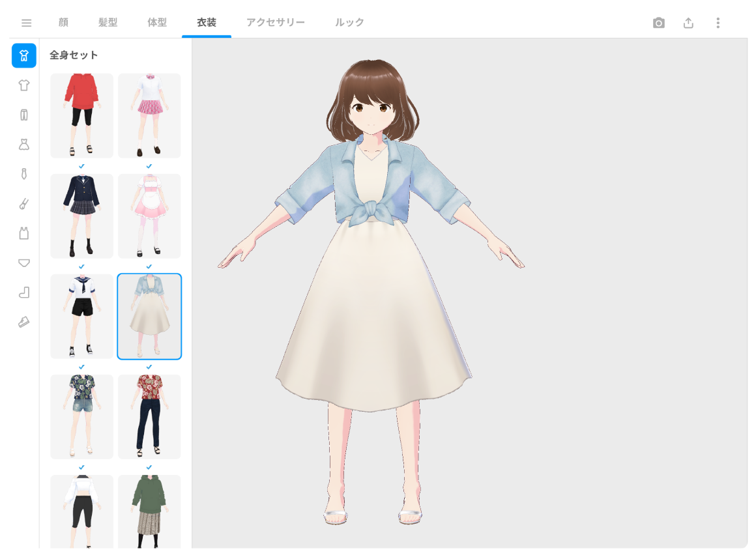Image resolution: width=756 pixels, height=557 pixels.
Task: Switch to the アクセサリー tab
Action: [x=275, y=22]
